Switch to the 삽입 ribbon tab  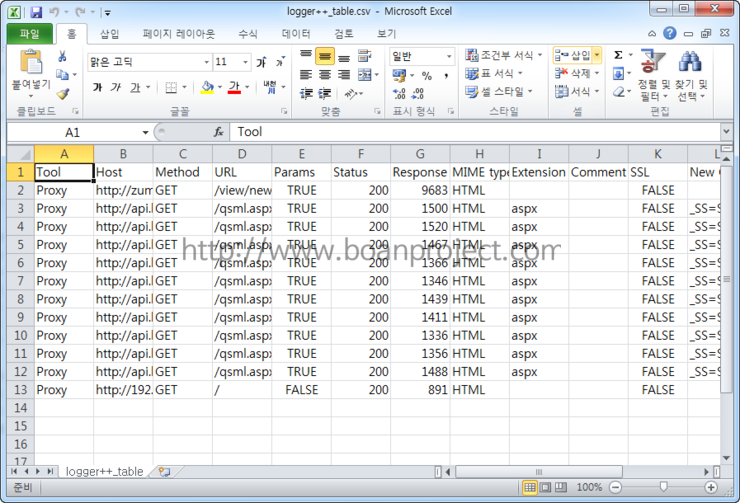[x=109, y=34]
